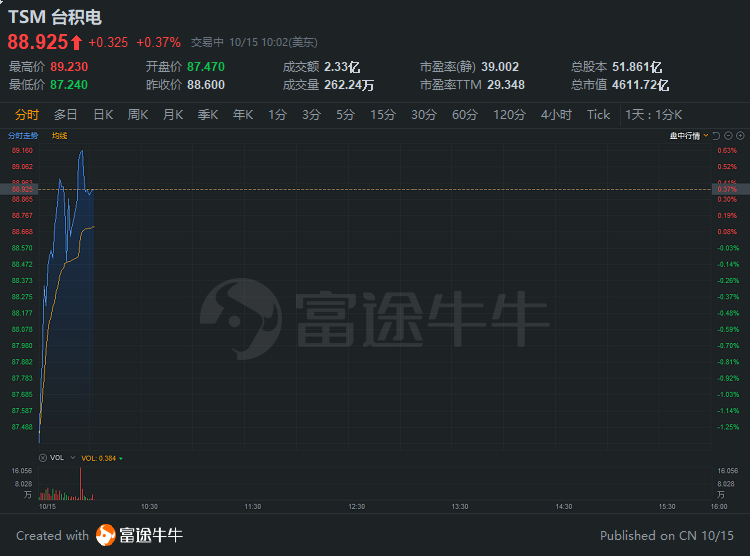The width and height of the screenshot is (750, 556).
Task: Click the 昨收价 value 88.600
Action: click(x=206, y=85)
